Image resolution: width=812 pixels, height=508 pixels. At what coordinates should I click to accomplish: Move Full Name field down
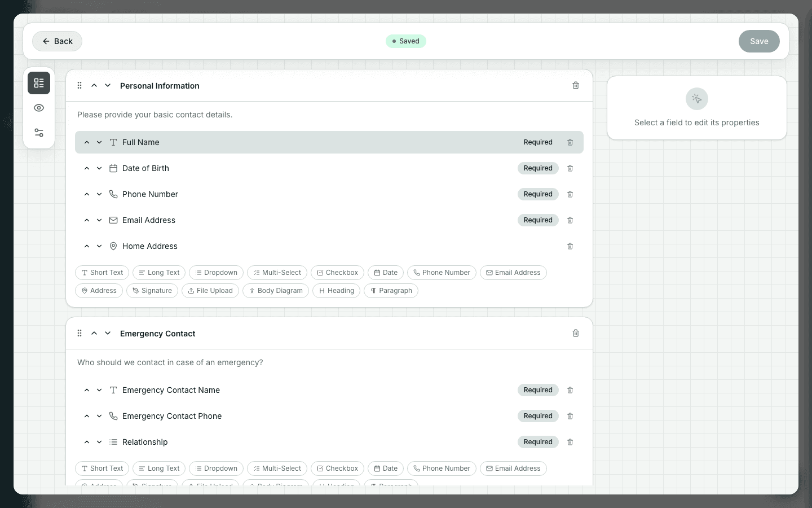[x=99, y=142]
